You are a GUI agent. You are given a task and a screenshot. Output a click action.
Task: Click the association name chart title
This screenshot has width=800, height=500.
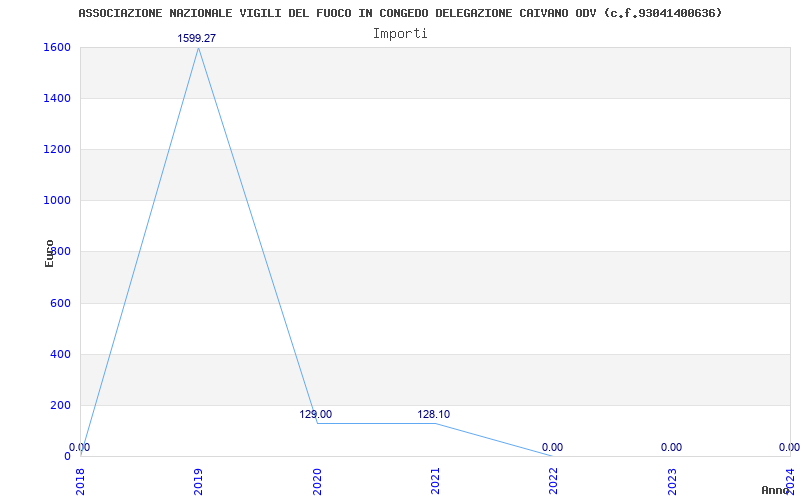(x=400, y=13)
